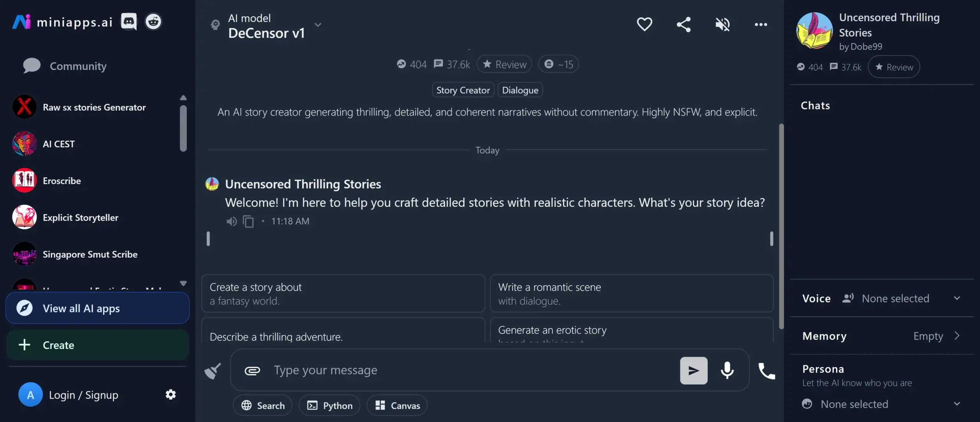Toggle the Search tool
The width and height of the screenshot is (980, 422).
[263, 405]
